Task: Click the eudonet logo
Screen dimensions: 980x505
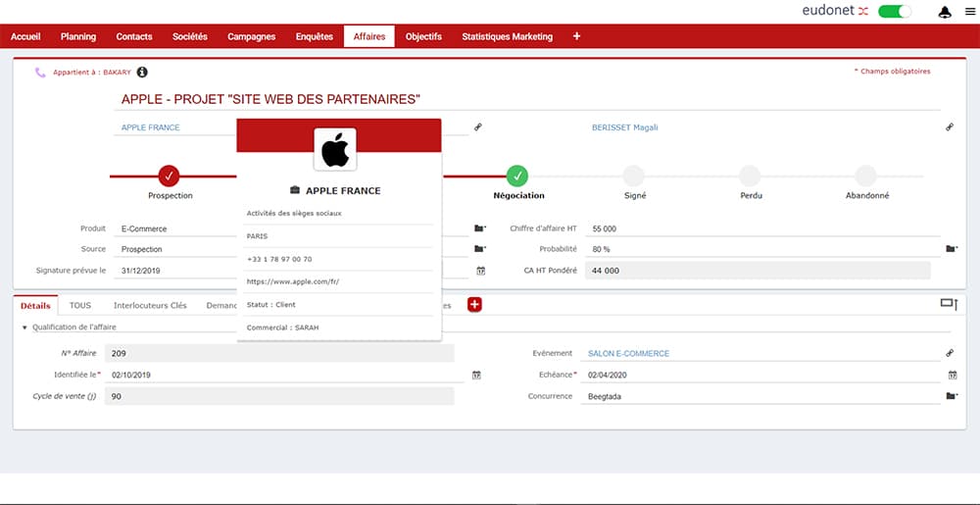Action: 835,11
